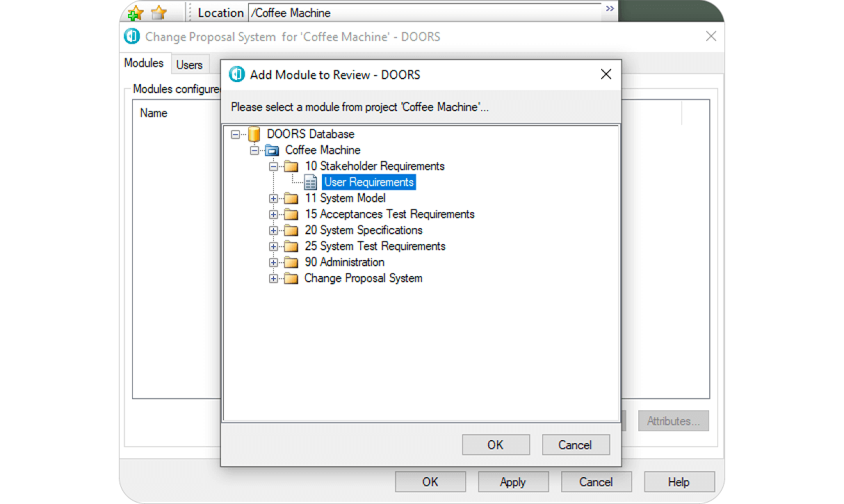The image size is (844, 504).
Task: Select the 20 System Specifications folder
Action: point(363,229)
